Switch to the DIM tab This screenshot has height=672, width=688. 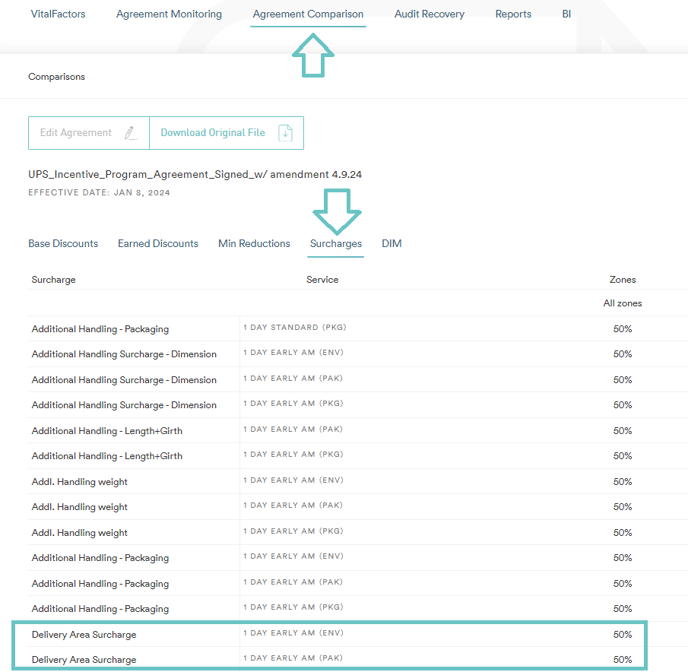(x=391, y=243)
